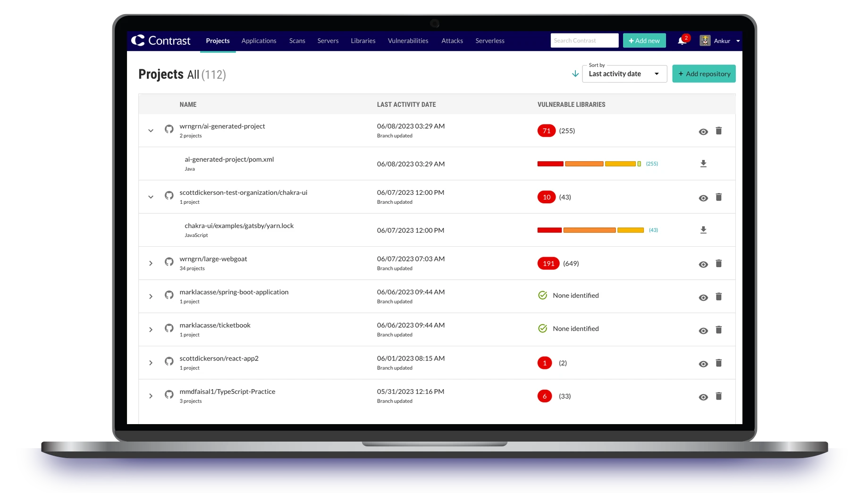The image size is (868, 493).
Task: Click the notification bell with 2 alerts
Action: click(x=682, y=41)
